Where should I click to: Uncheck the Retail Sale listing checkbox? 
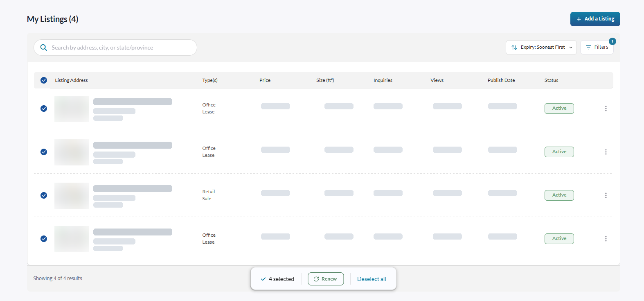coord(44,195)
